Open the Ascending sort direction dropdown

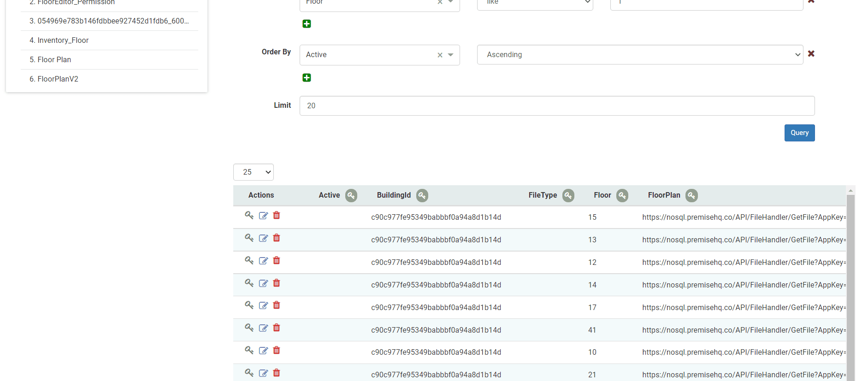[x=640, y=54]
